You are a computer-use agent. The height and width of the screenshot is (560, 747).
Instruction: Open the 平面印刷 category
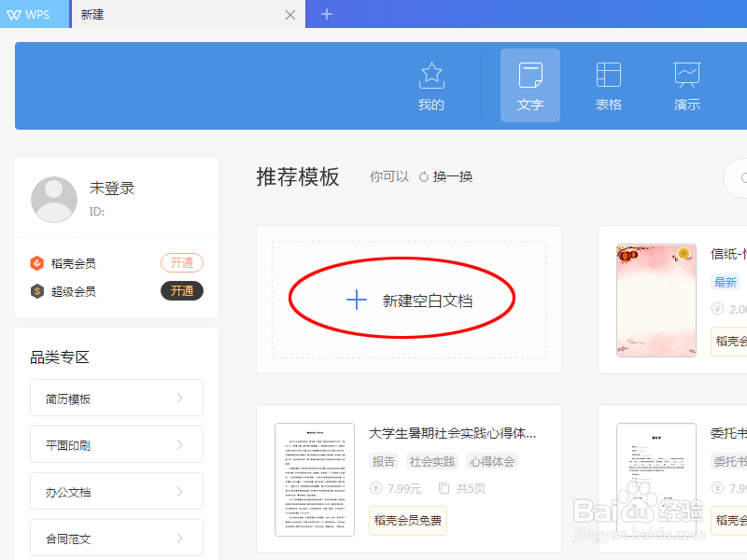(x=117, y=445)
